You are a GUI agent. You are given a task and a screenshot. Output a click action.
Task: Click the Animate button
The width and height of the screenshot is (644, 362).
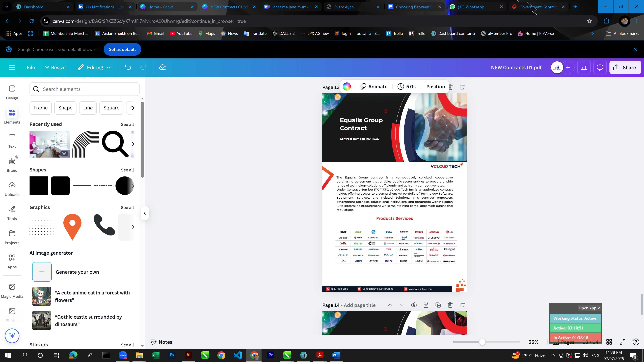click(374, 87)
